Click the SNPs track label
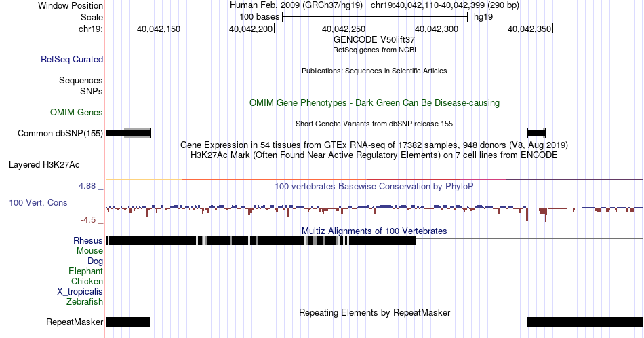Viewport: 644px width, 338px height. tap(92, 91)
